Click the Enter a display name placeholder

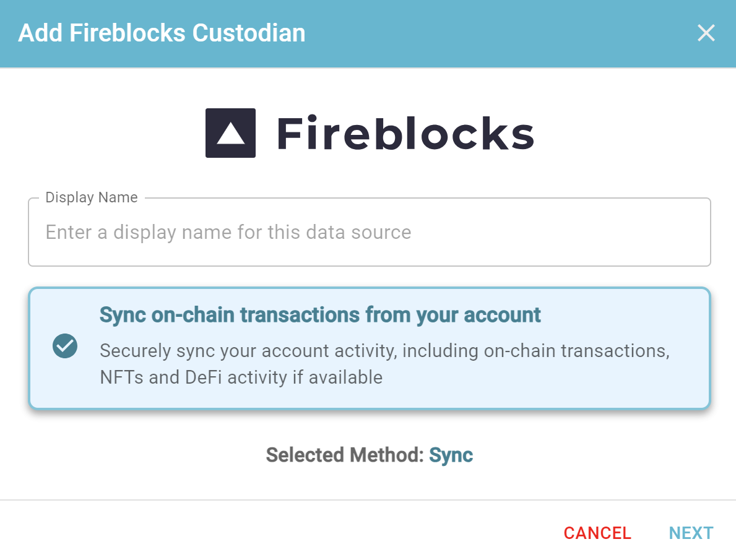[228, 233]
